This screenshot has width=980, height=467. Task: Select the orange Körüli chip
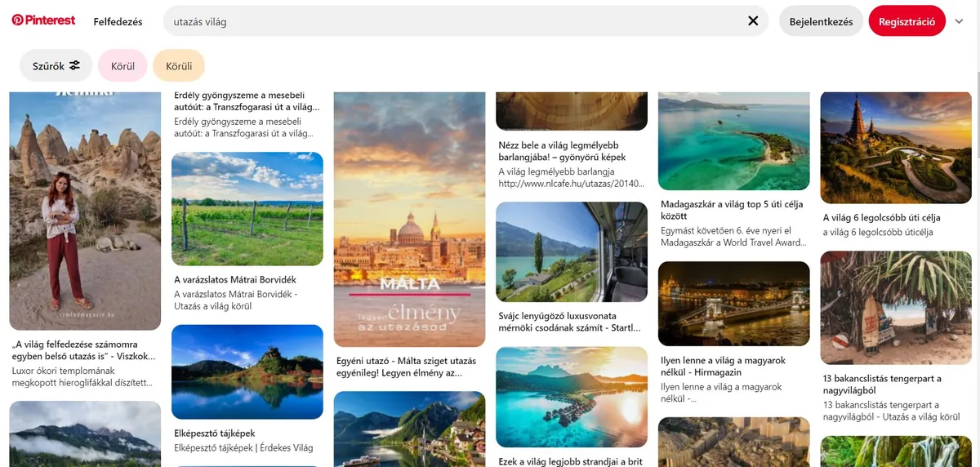pos(179,66)
